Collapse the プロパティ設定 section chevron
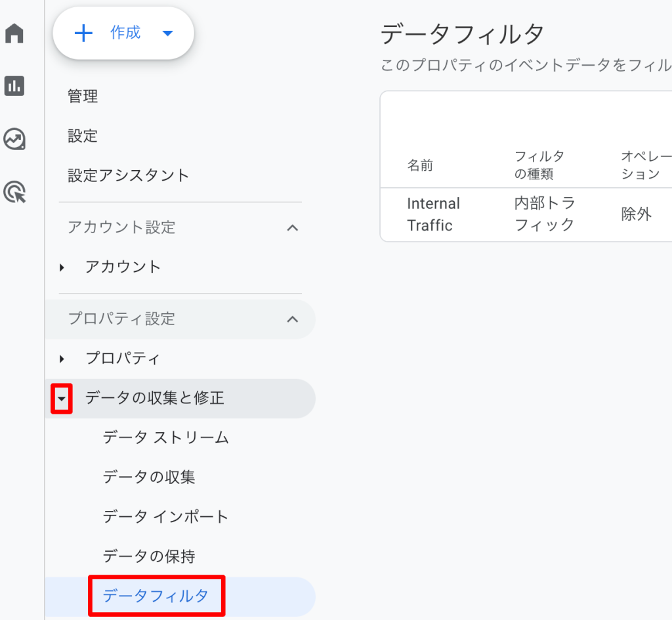 293,319
